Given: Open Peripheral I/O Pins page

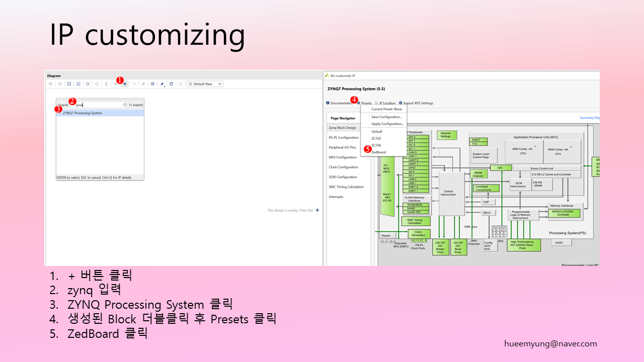Looking at the screenshot, I should (x=342, y=147).
